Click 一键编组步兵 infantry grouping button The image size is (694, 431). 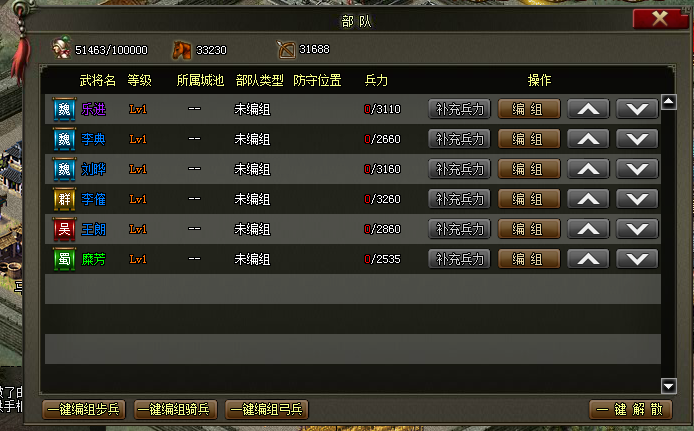click(84, 409)
